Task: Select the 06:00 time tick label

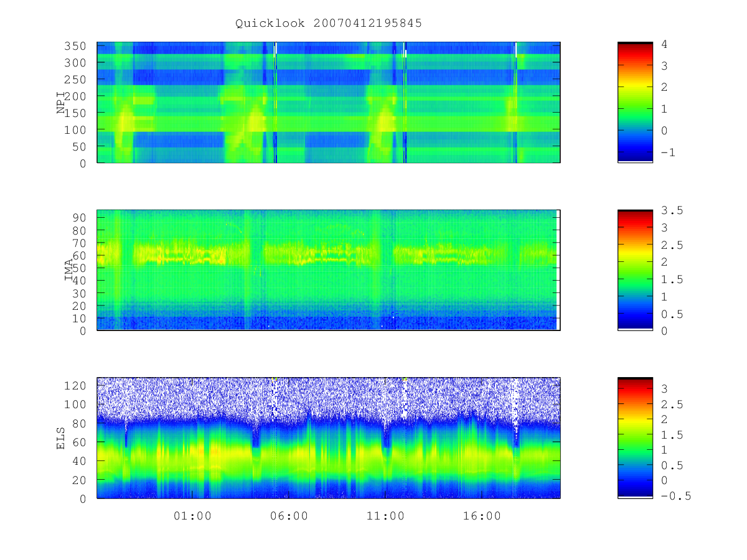Action: point(289,516)
